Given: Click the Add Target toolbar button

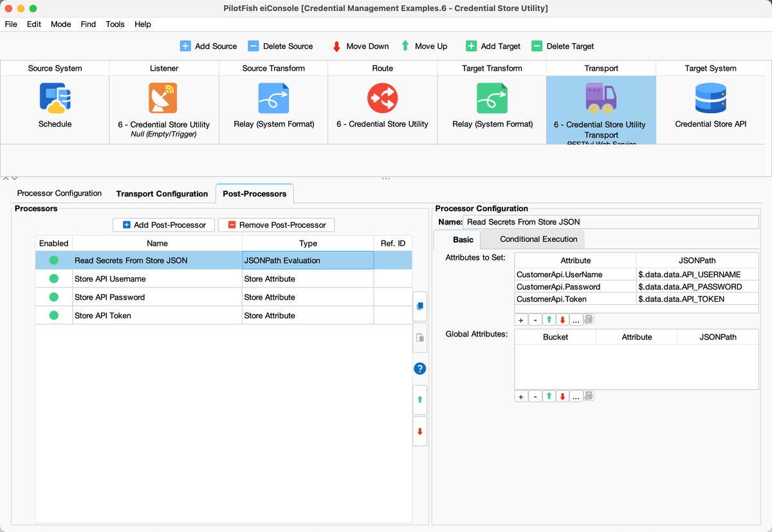Looking at the screenshot, I should click(493, 46).
